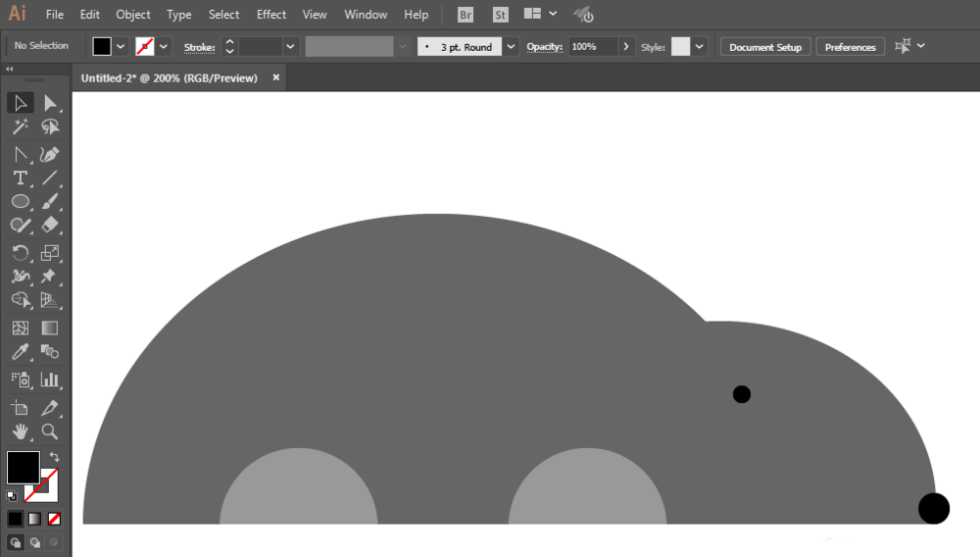Open Preferences from the control bar

tap(851, 47)
